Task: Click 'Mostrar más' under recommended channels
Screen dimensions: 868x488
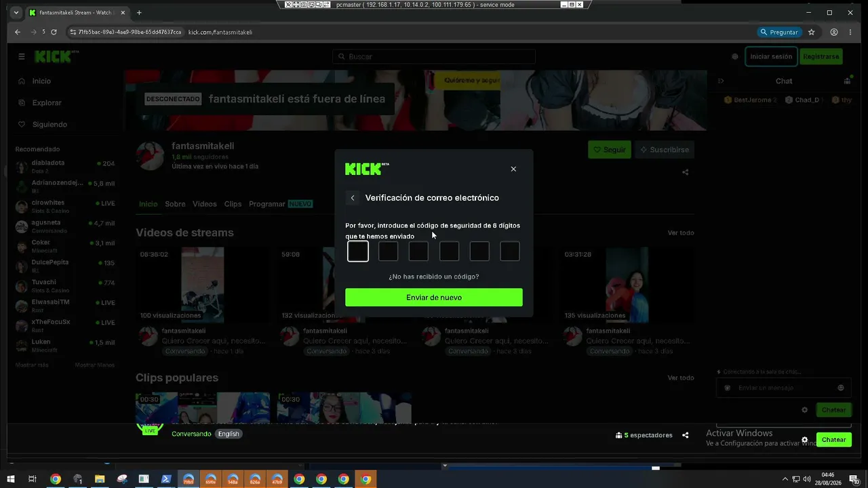Action: pyautogui.click(x=32, y=365)
